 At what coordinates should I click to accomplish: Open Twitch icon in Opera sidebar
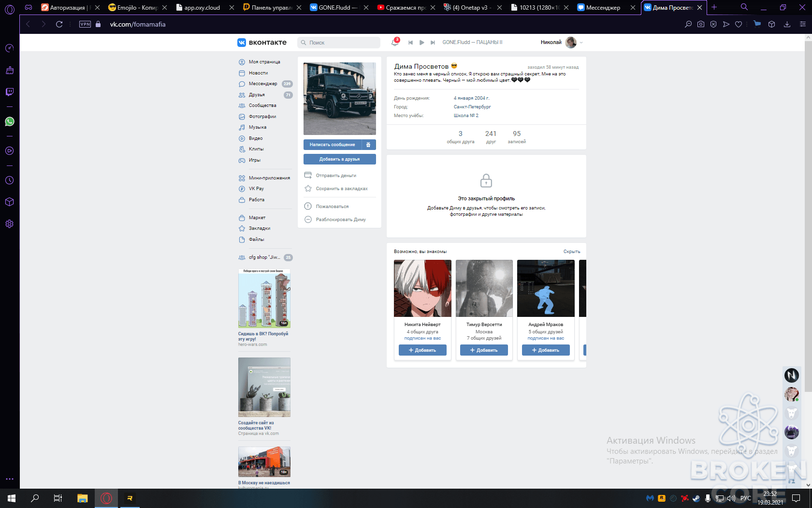tap(10, 92)
